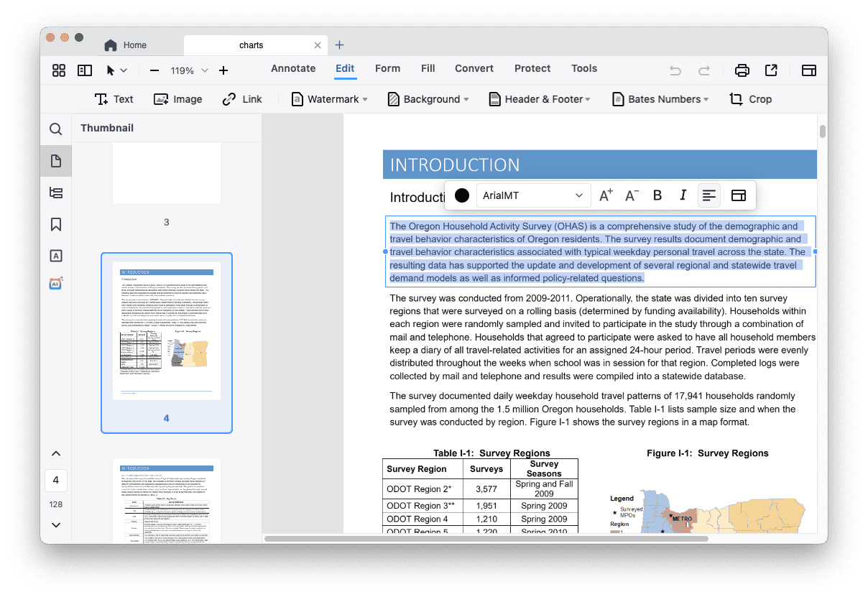Screen dimensions: 868x597
Task: Undo the last edit
Action: (674, 70)
